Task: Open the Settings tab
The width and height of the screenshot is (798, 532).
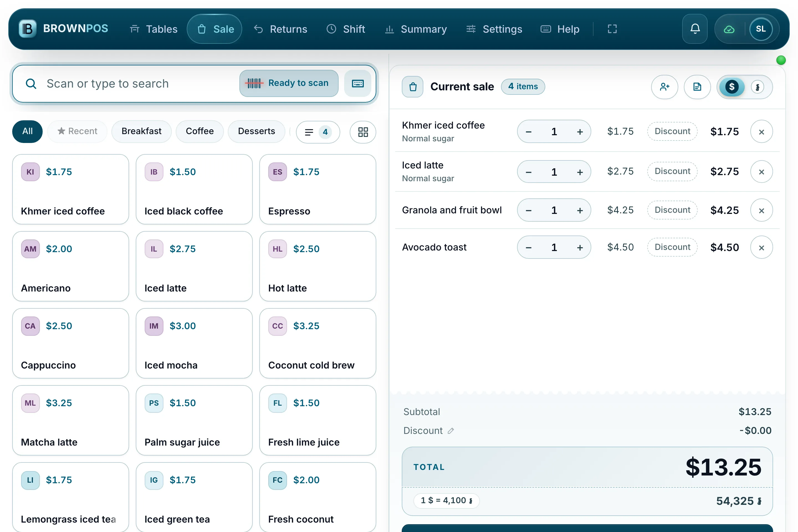Action: 494,29
